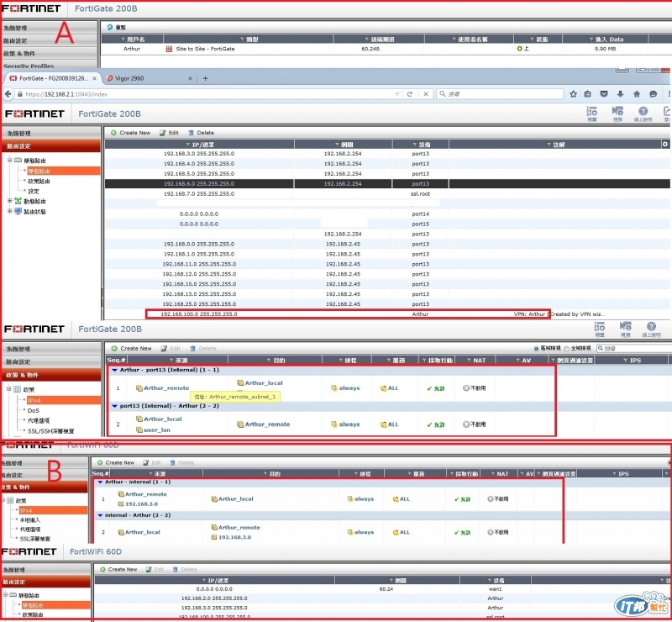Select route 192.168.3.0 255.255.255.0 via 192.168.2.254
This screenshot has width=672, height=622.
tap(387, 154)
